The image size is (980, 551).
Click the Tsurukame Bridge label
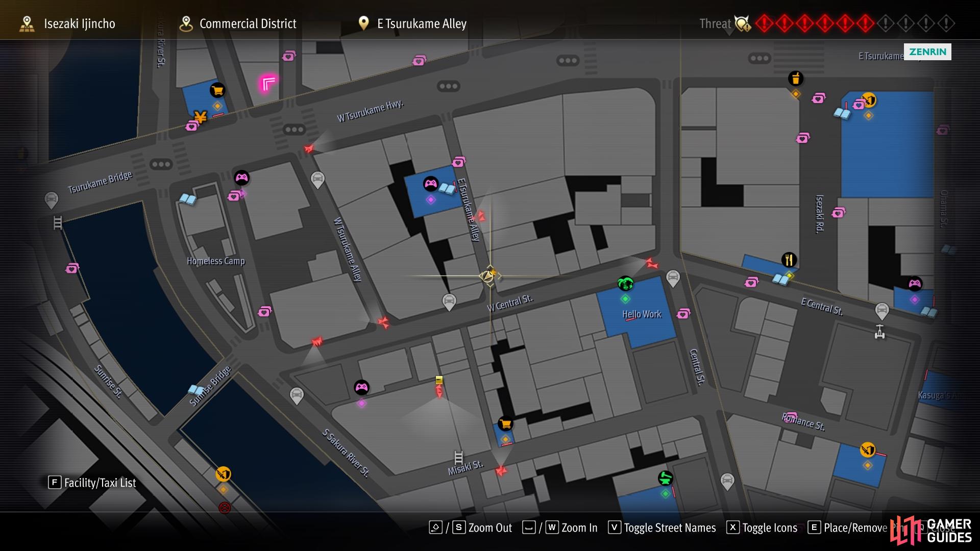click(x=100, y=182)
